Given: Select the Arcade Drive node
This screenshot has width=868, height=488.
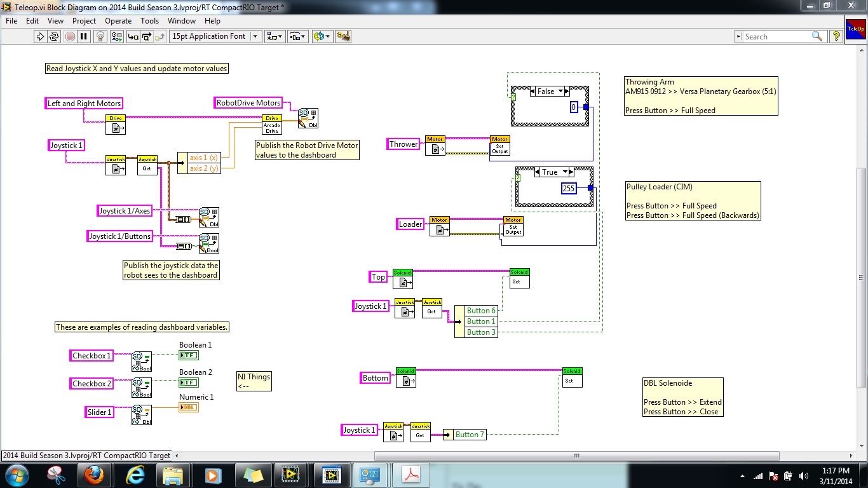Looking at the screenshot, I should 272,125.
